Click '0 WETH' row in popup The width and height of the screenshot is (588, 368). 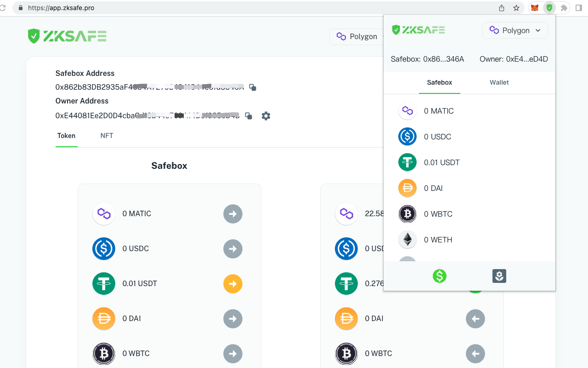tap(469, 240)
